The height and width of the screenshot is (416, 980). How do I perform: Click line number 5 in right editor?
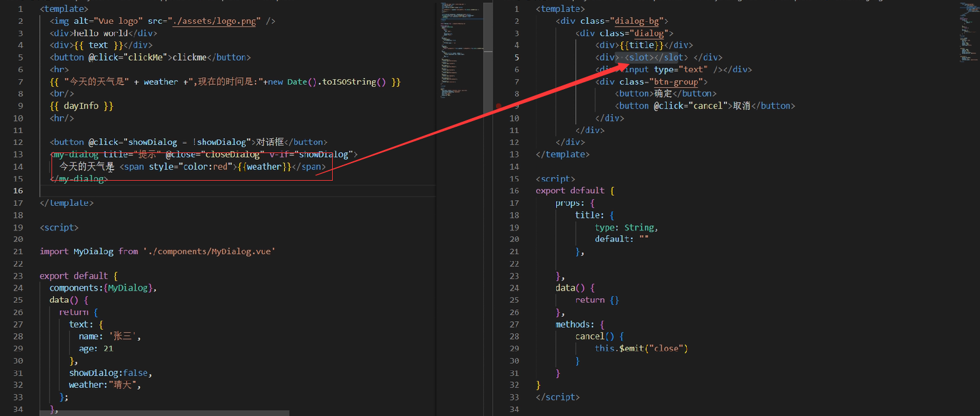pyautogui.click(x=517, y=57)
